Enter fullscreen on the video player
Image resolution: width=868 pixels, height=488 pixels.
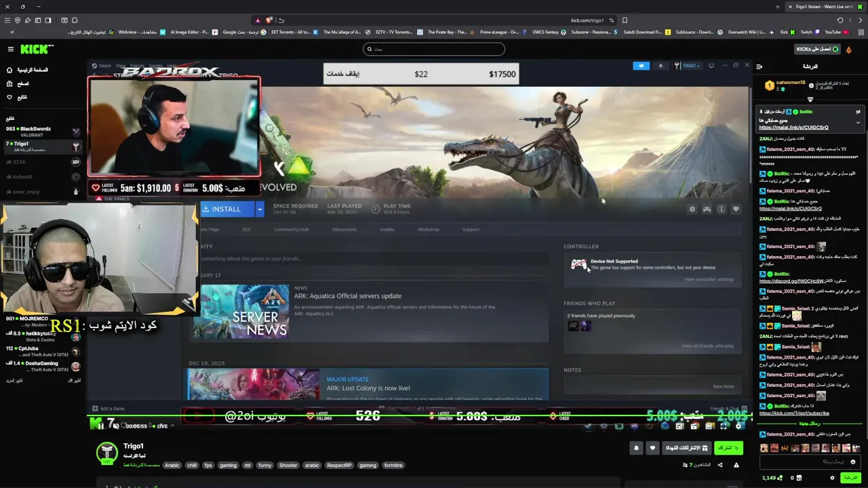724,426
